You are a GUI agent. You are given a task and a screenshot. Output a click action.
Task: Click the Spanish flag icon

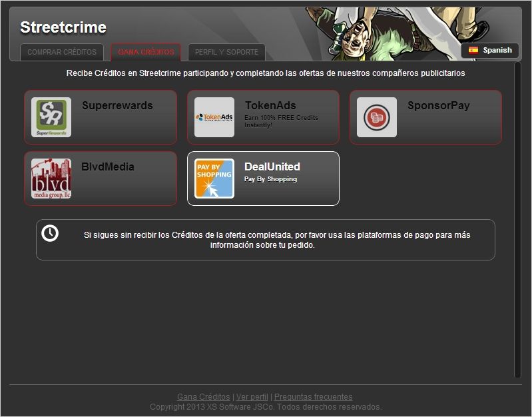tap(473, 50)
